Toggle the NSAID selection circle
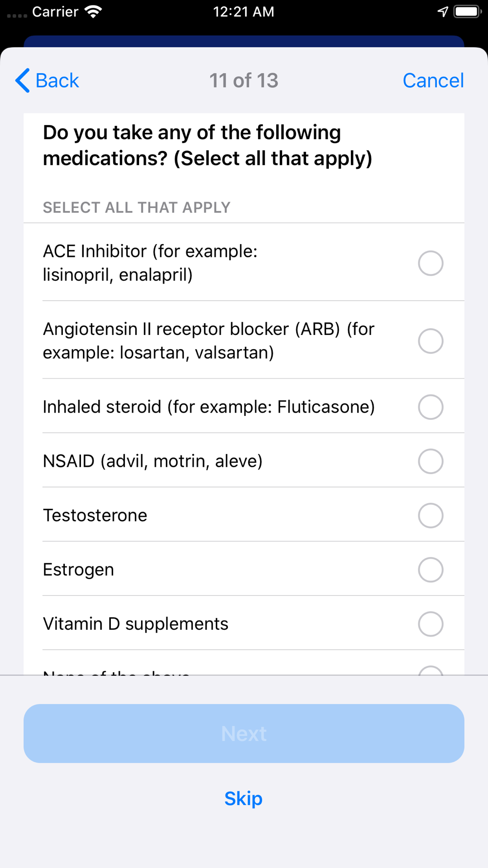Viewport: 488px width, 868px height. click(x=430, y=461)
